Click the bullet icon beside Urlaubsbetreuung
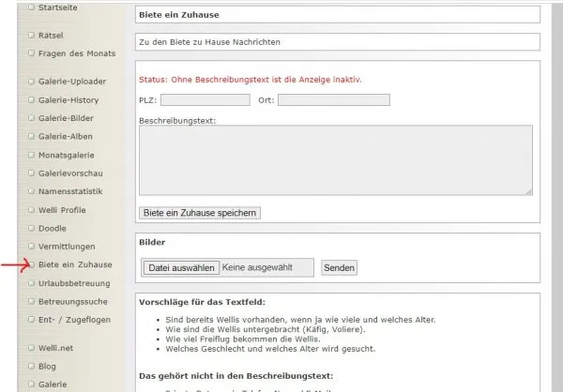The height and width of the screenshot is (392, 563). [31, 283]
